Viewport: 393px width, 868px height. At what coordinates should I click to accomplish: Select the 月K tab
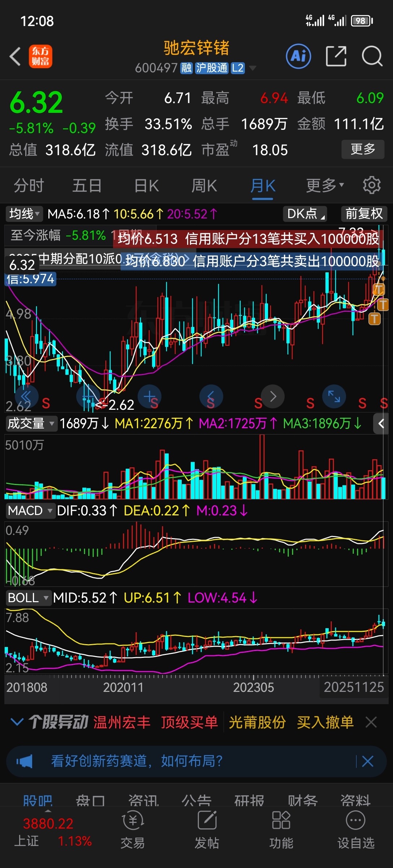coord(263,186)
